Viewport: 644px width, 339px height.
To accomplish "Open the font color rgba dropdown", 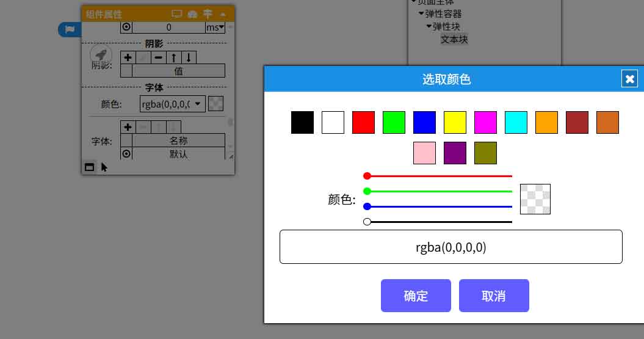I will 172,104.
